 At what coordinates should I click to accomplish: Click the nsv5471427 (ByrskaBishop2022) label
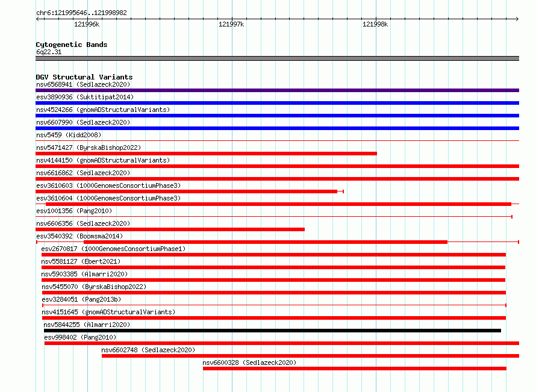pyautogui.click(x=89, y=148)
